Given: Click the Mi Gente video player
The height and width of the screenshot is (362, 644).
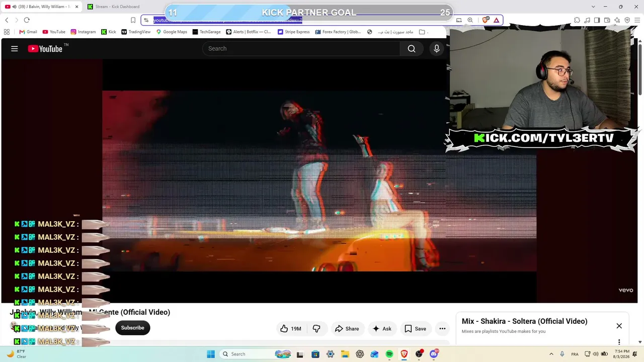Looking at the screenshot, I should (x=319, y=181).
